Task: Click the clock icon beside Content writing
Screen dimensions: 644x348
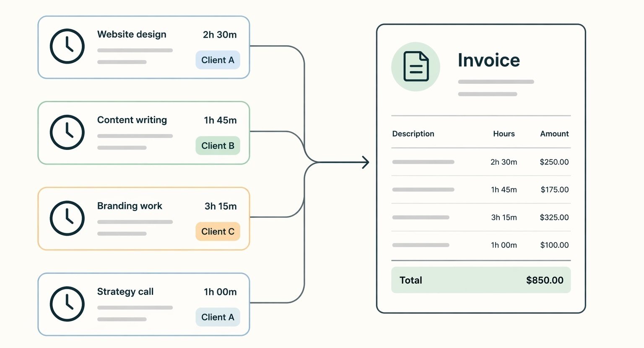Action: [67, 132]
